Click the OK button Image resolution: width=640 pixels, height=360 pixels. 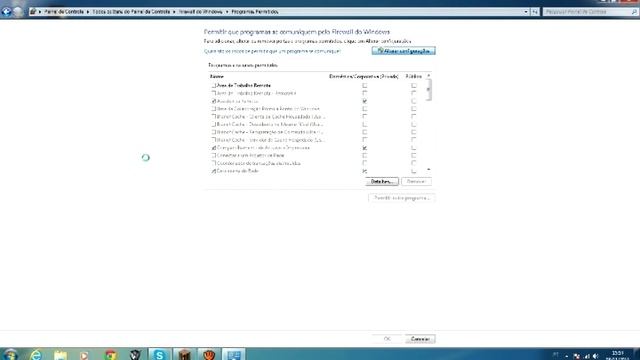[387, 339]
